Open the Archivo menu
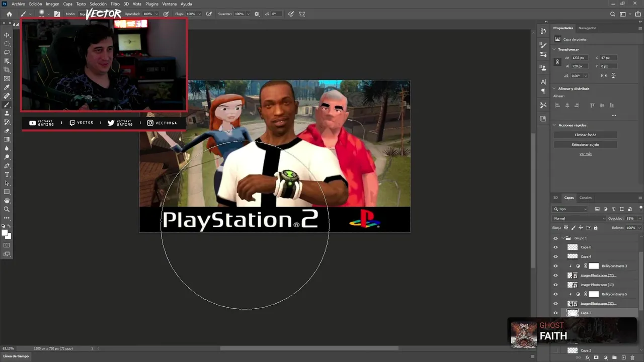This screenshot has width=644, height=362. 18,4
